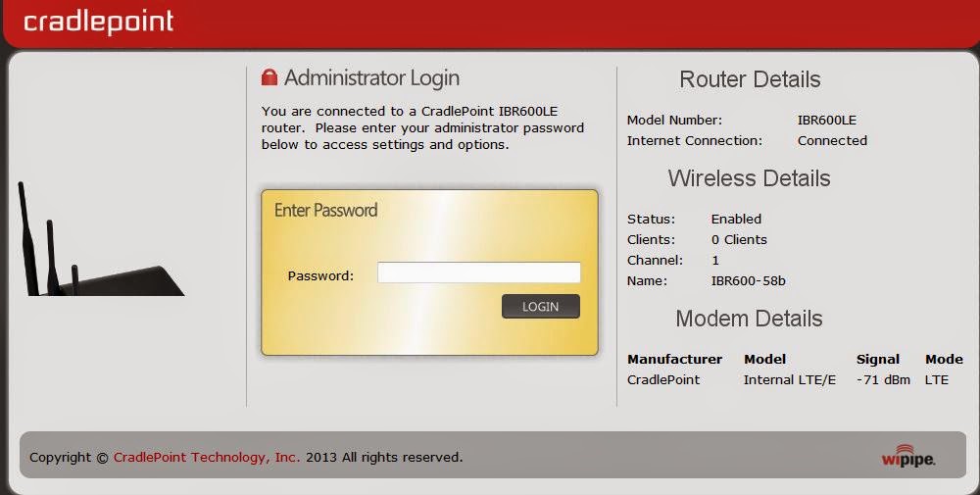Select the CradlePoint manufacturer cell
This screenshot has height=495, width=980.
point(663,380)
